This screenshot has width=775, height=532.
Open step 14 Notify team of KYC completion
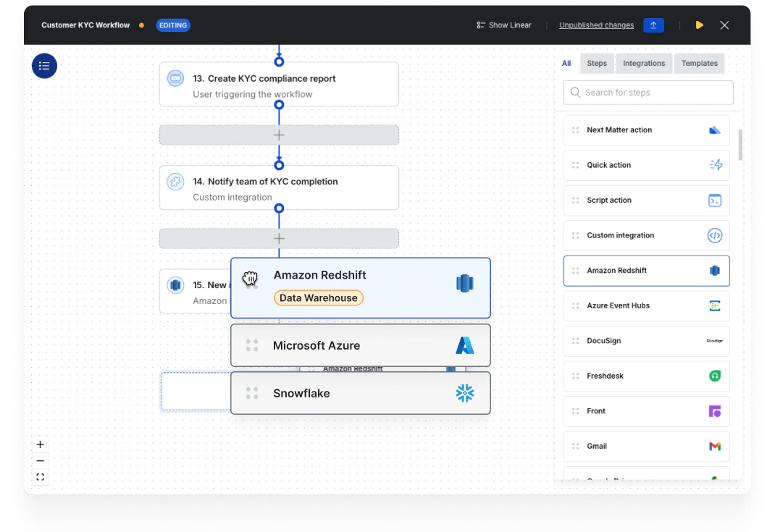pyautogui.click(x=279, y=187)
